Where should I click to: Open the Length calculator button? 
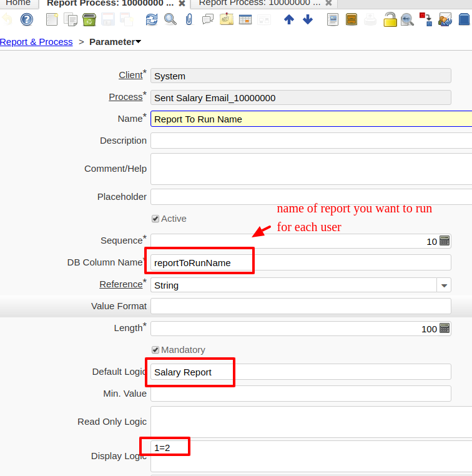pos(445,328)
